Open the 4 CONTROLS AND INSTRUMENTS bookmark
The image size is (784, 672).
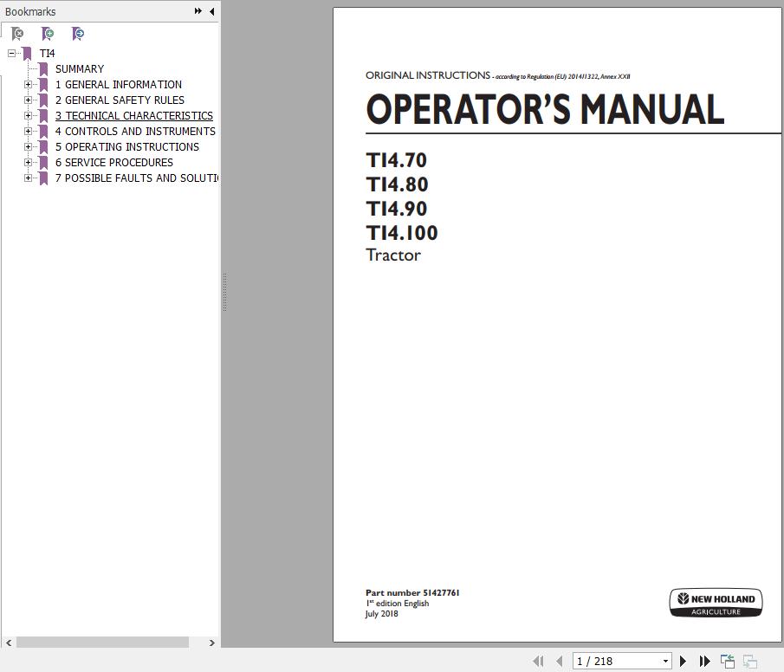[x=135, y=131]
